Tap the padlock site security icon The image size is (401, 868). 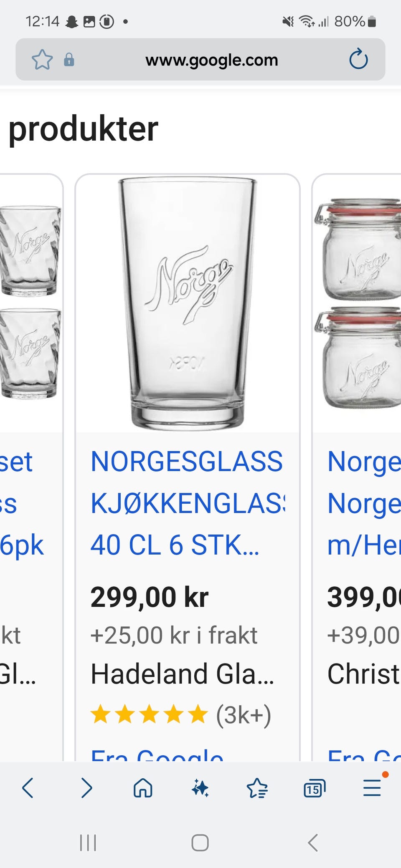69,60
